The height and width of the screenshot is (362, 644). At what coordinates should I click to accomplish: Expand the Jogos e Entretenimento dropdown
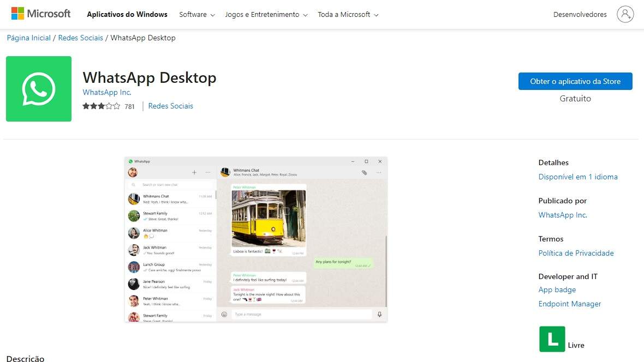266,14
